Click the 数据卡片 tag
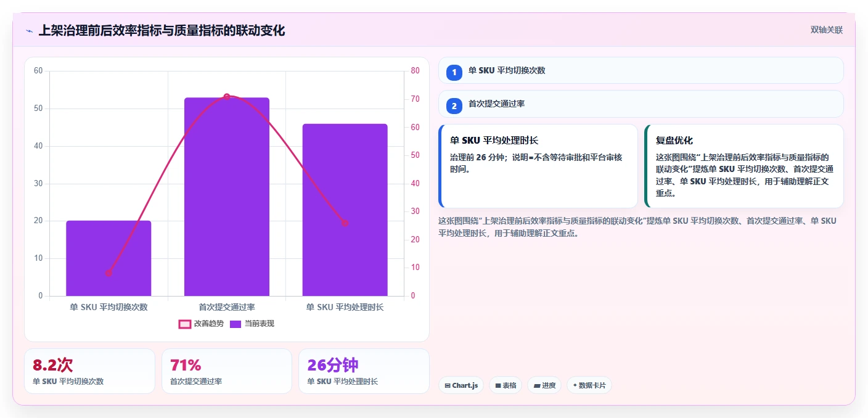The height and width of the screenshot is (418, 868). tap(589, 385)
